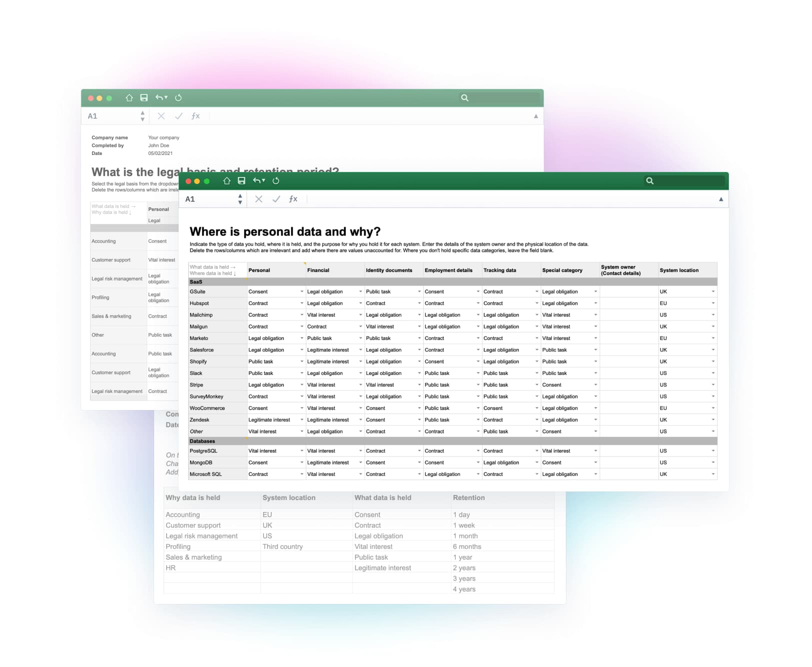812x667 pixels.
Task: Click the WooCommerce row label
Action: coord(207,408)
